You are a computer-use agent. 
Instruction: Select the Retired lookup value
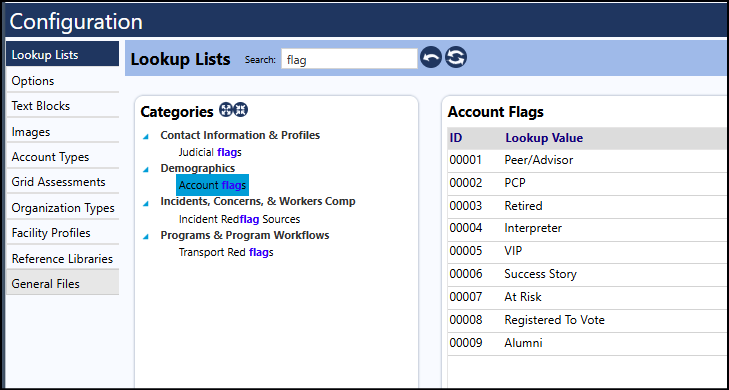[x=524, y=205]
